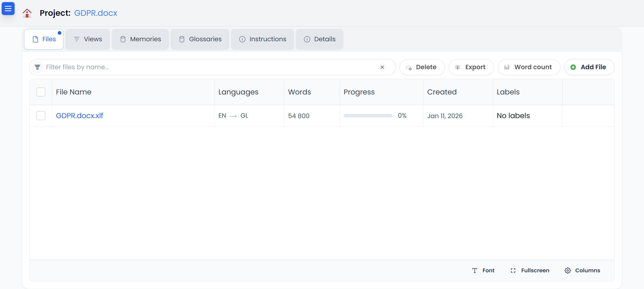Click the Export download icon
This screenshot has width=644, height=289.
tap(458, 67)
